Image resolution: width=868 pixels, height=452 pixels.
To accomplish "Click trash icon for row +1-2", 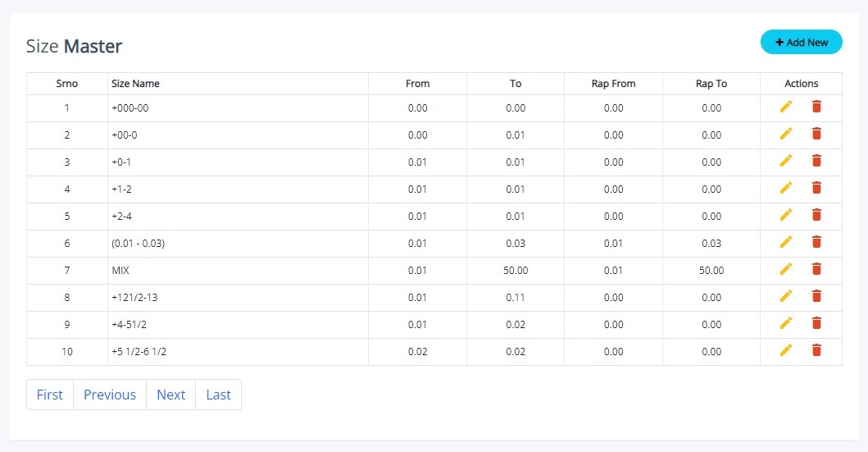I will click(x=816, y=188).
